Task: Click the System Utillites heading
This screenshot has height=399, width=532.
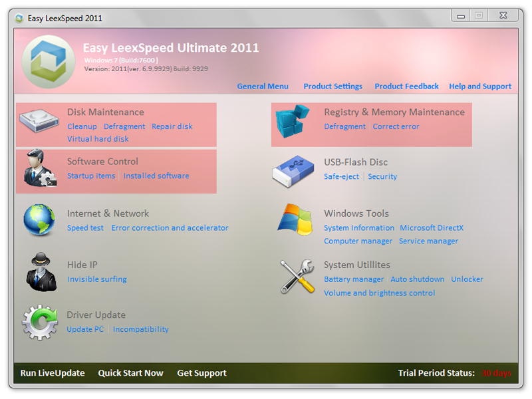Action: pyautogui.click(x=357, y=265)
